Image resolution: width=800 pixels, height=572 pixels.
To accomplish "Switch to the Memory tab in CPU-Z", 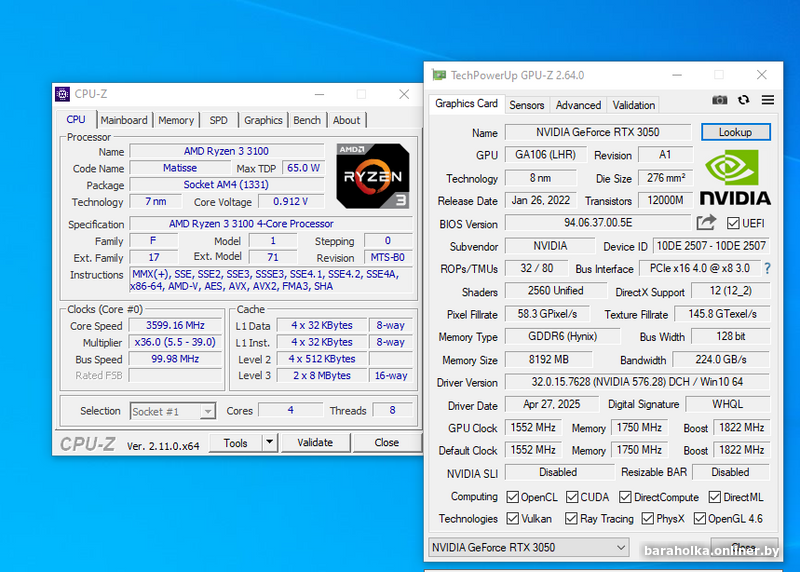I will [176, 120].
